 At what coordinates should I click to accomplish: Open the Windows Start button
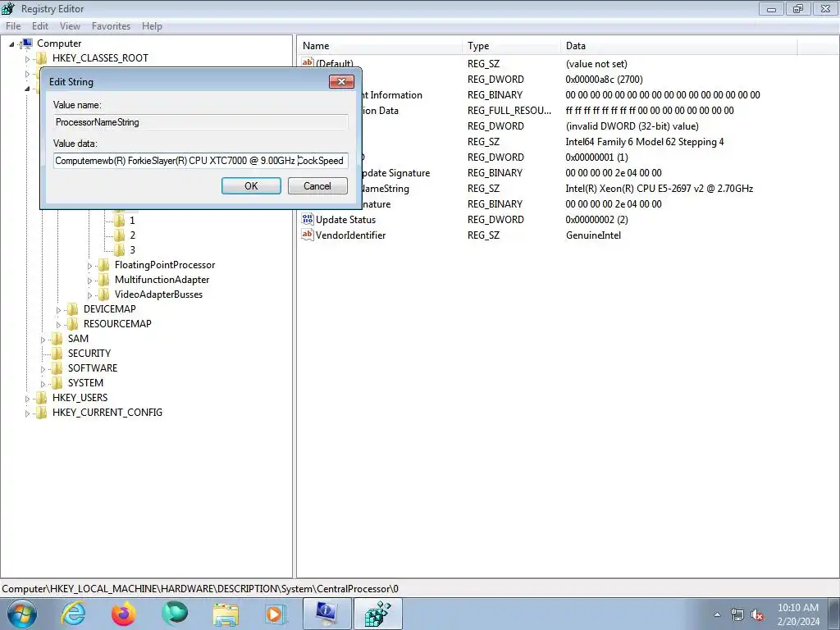coord(21,614)
